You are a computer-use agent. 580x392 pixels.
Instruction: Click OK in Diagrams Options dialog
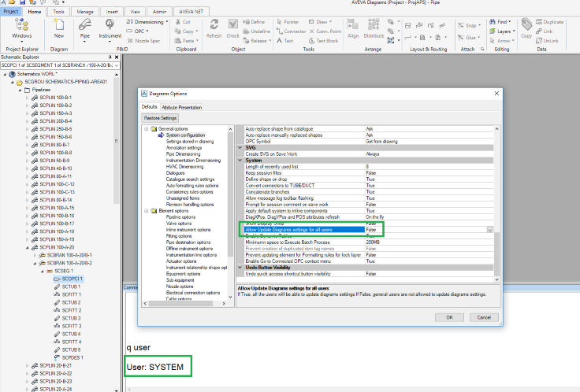[x=449, y=317]
